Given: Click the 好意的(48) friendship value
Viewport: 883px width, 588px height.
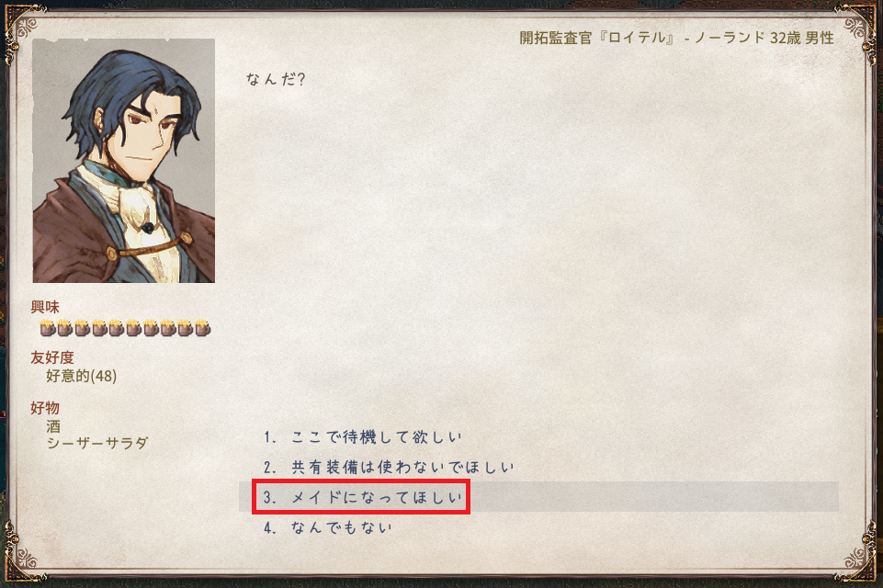Looking at the screenshot, I should pyautogui.click(x=82, y=376).
